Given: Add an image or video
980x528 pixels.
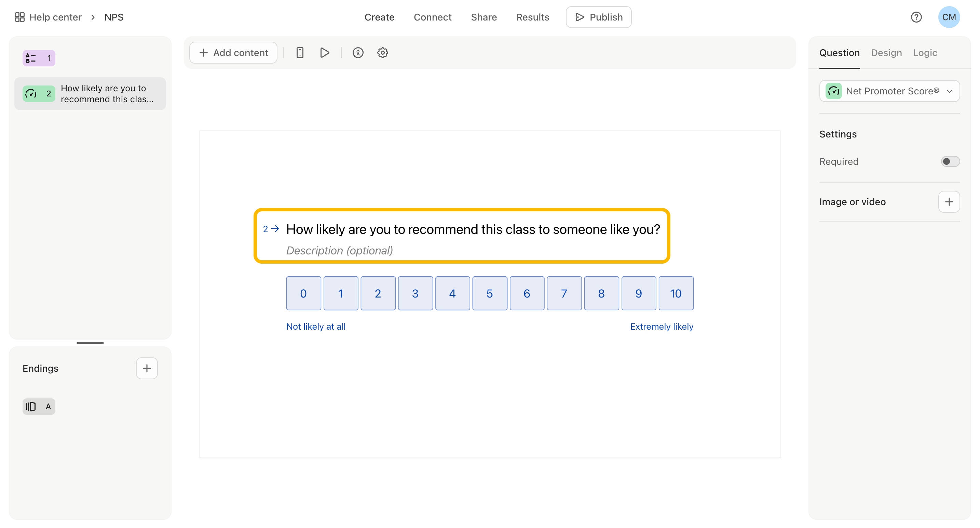Looking at the screenshot, I should click(x=949, y=202).
